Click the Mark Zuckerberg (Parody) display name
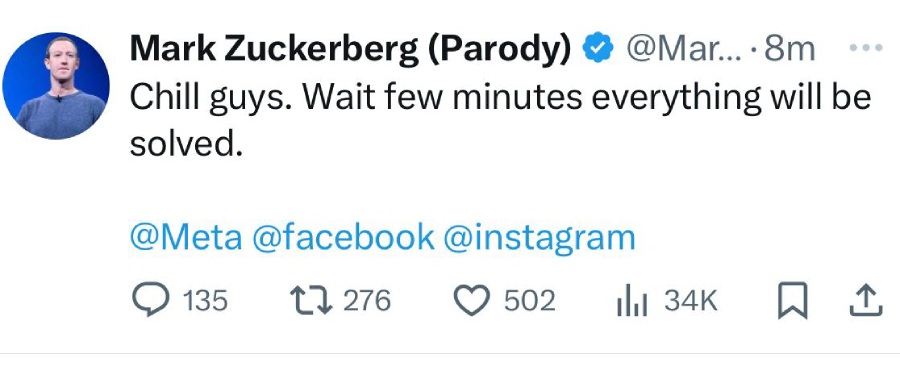The height and width of the screenshot is (375, 900). tap(350, 49)
